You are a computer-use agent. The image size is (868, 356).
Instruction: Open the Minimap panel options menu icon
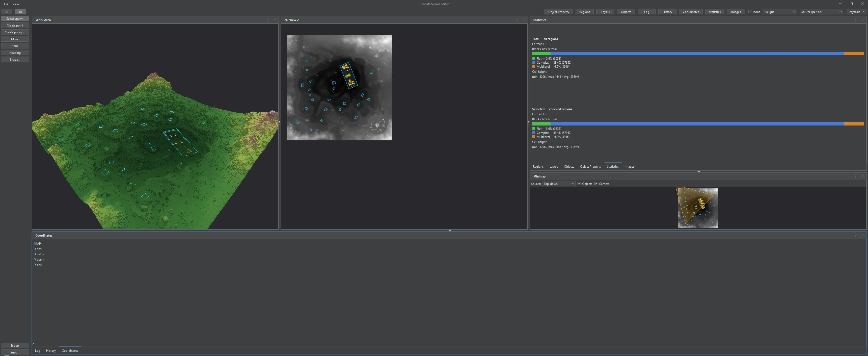pos(856,176)
